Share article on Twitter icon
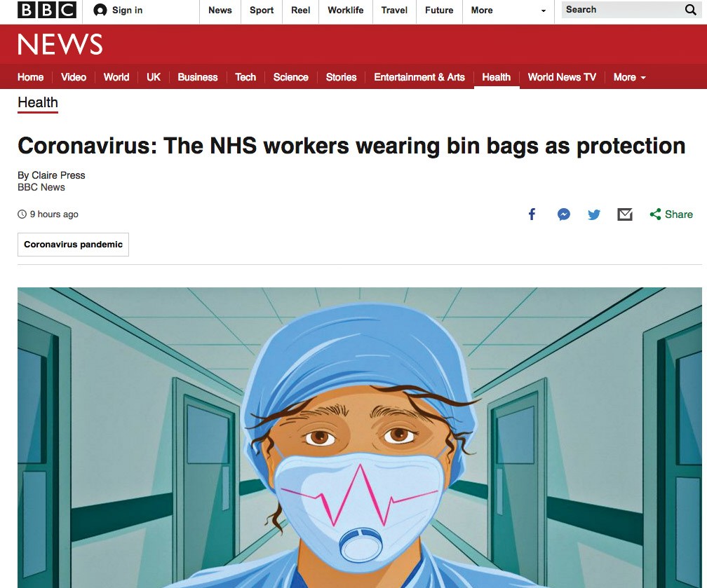The width and height of the screenshot is (707, 588). tap(594, 214)
